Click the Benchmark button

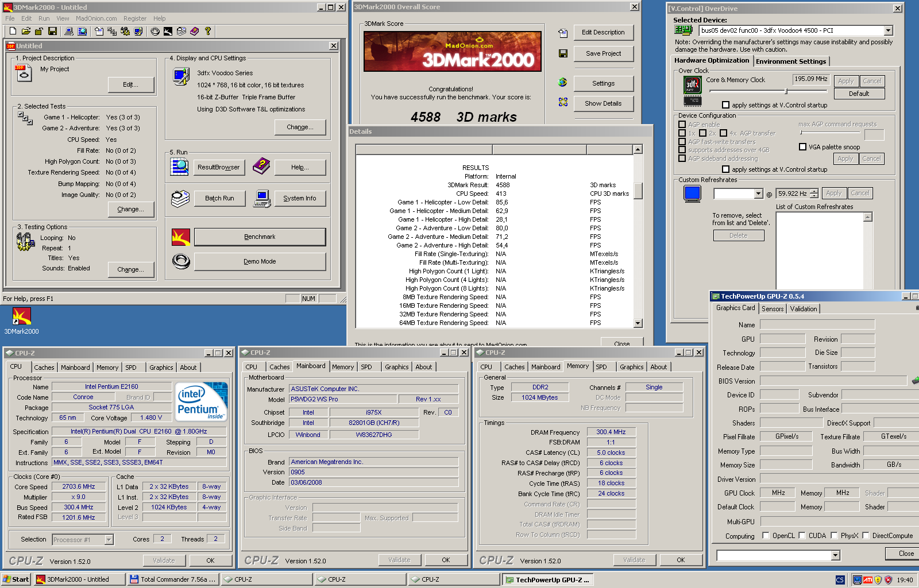(260, 237)
